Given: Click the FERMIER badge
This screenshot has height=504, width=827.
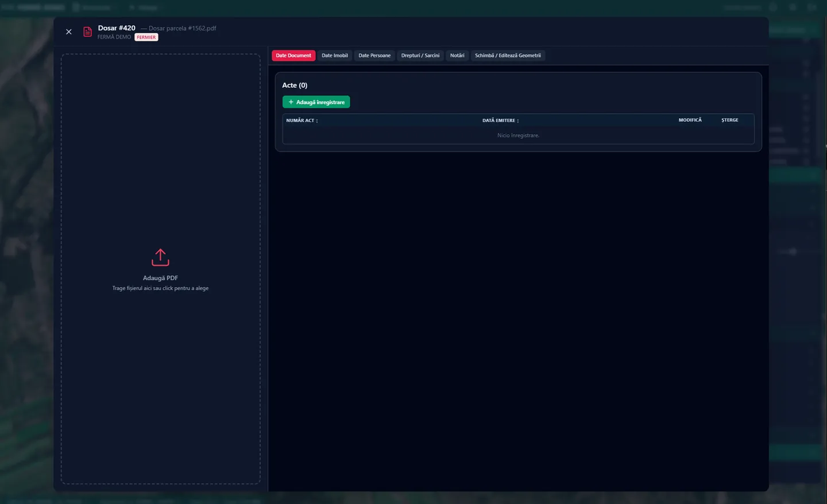Looking at the screenshot, I should pyautogui.click(x=146, y=37).
